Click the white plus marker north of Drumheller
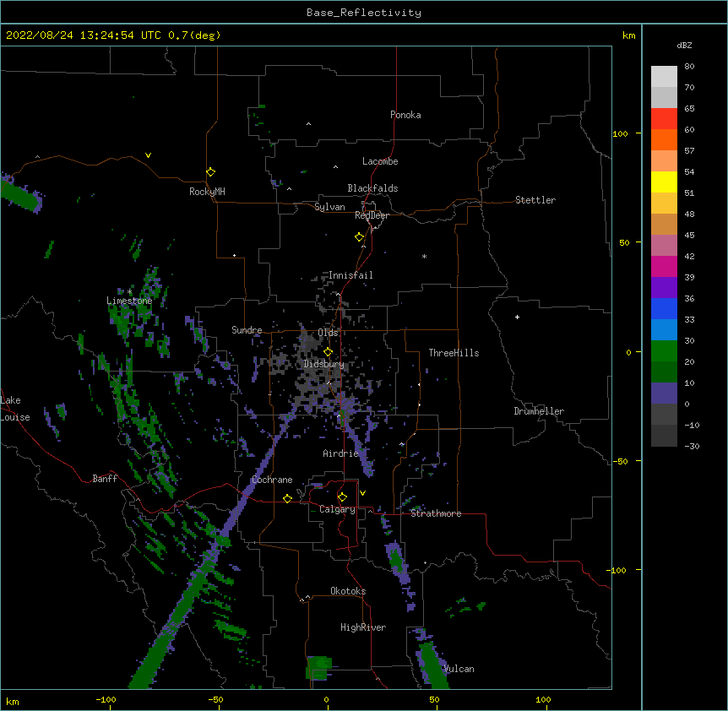Viewport: 728px width, 711px height. [517, 317]
